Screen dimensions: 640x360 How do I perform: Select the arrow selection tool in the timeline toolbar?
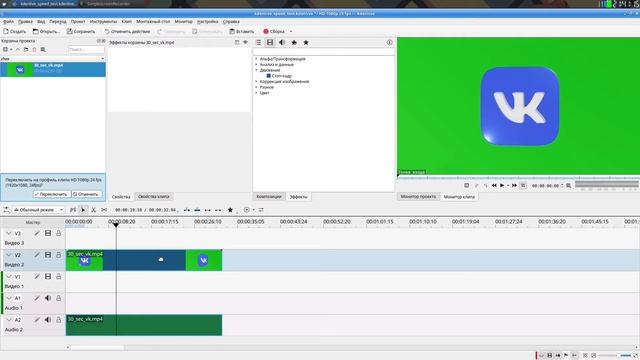[x=83, y=210]
